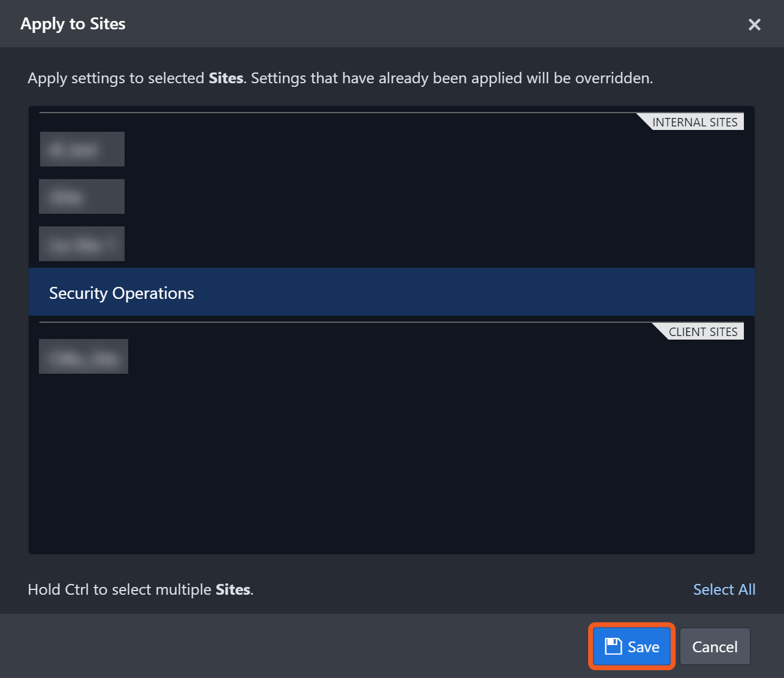The image size is (784, 678).
Task: Select the Security Operations site
Action: tap(122, 293)
